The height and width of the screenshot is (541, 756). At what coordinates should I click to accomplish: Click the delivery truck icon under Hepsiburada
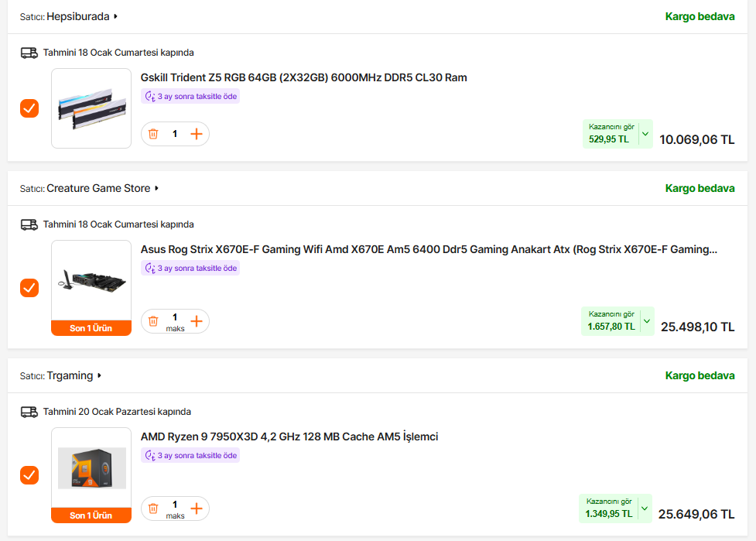click(29, 53)
